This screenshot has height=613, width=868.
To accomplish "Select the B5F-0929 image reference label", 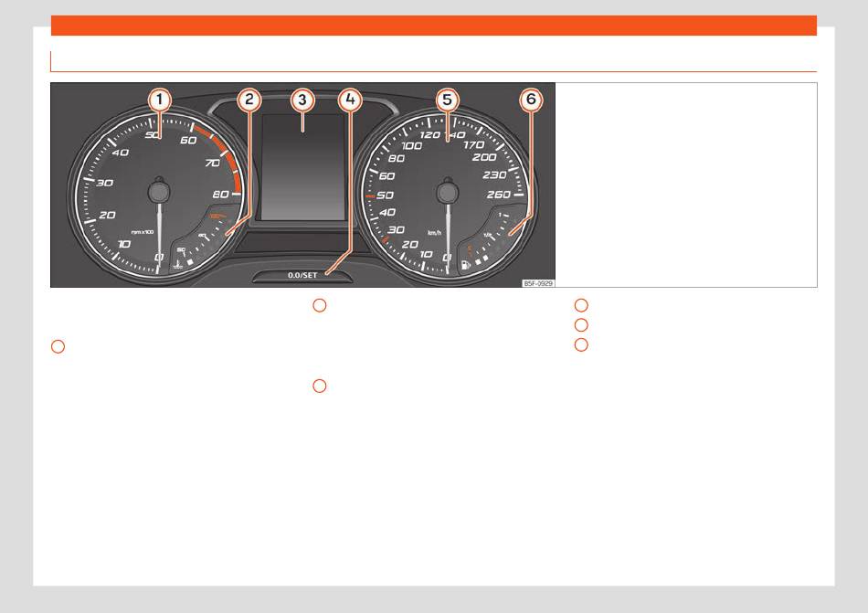I will 538,283.
